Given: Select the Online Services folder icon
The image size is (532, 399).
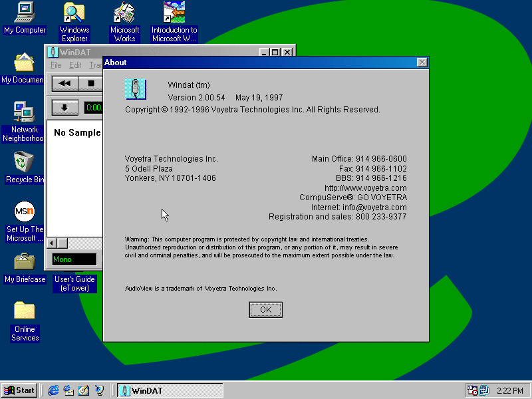Looking at the screenshot, I should click(x=25, y=311).
